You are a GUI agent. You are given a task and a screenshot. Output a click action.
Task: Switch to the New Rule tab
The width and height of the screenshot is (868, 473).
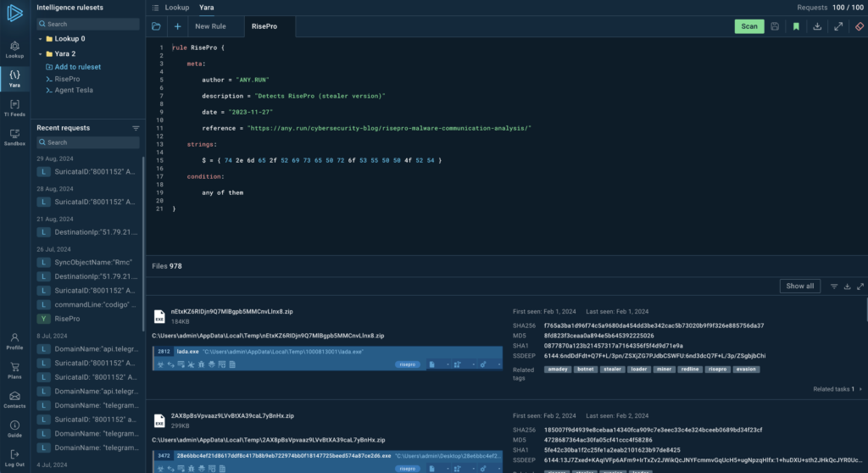coord(210,26)
